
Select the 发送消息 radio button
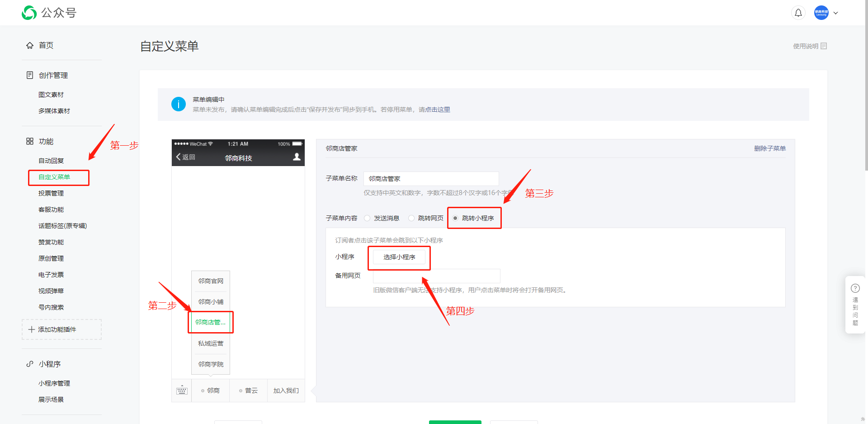367,218
